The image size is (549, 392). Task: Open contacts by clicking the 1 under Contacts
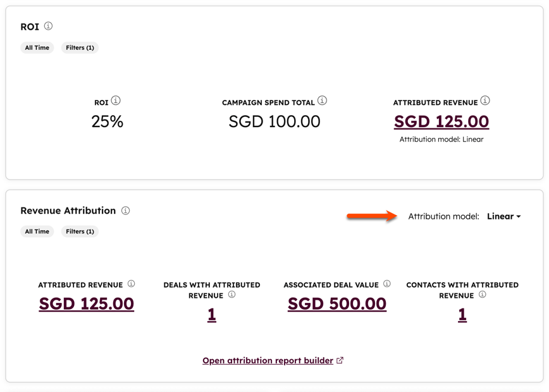tap(462, 314)
